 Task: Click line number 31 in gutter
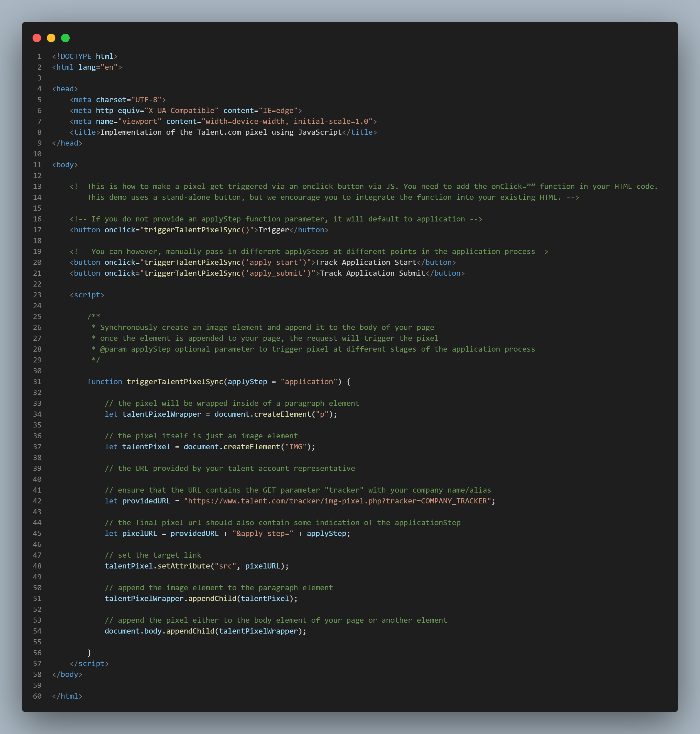(x=37, y=382)
